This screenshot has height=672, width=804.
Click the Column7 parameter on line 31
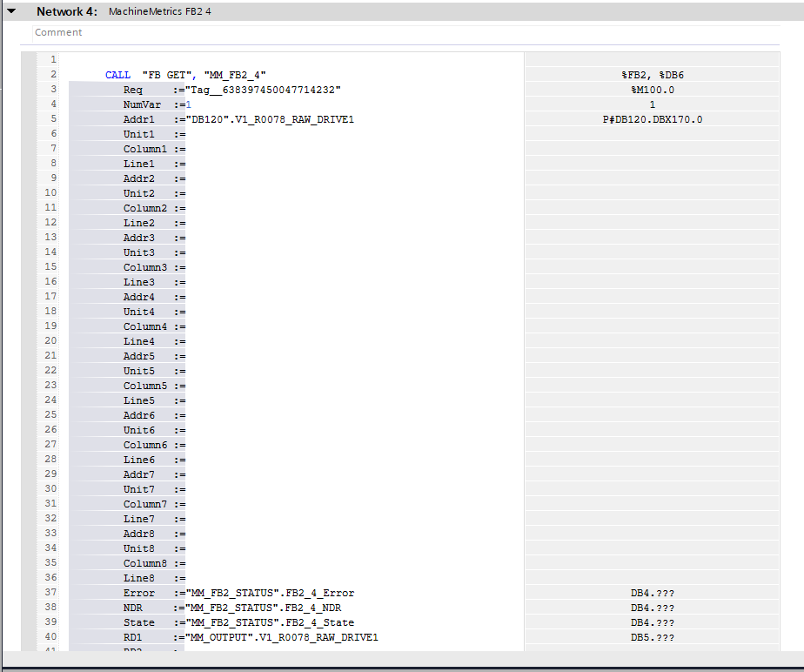pos(145,504)
